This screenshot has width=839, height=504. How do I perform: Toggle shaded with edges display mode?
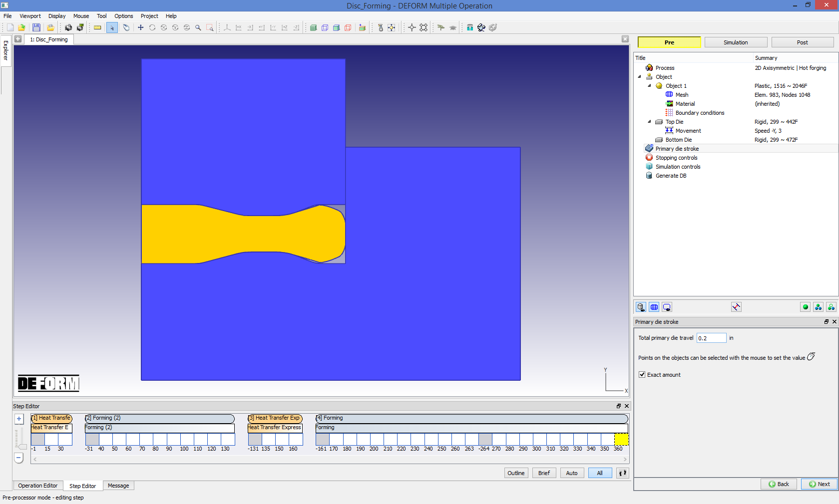(336, 27)
